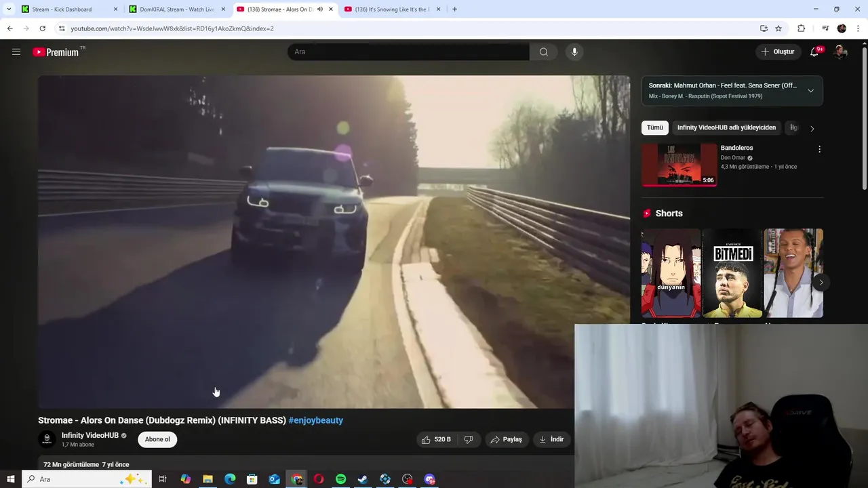Reload the current page
868x488 pixels.
click(x=42, y=28)
